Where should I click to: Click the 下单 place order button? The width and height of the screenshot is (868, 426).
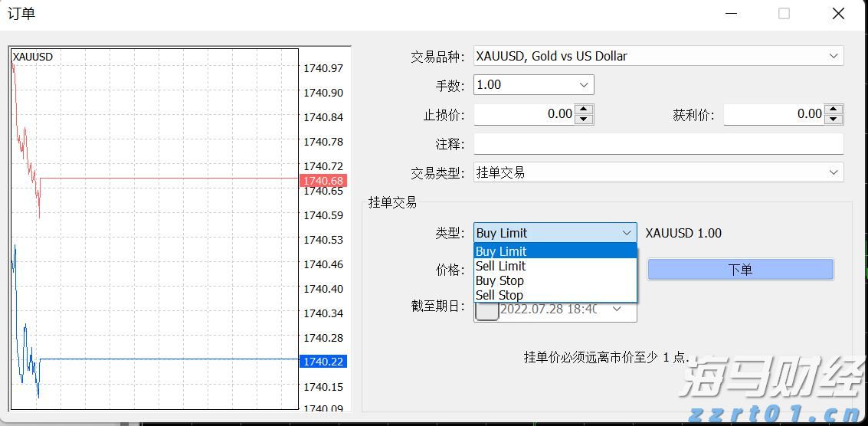click(x=740, y=270)
